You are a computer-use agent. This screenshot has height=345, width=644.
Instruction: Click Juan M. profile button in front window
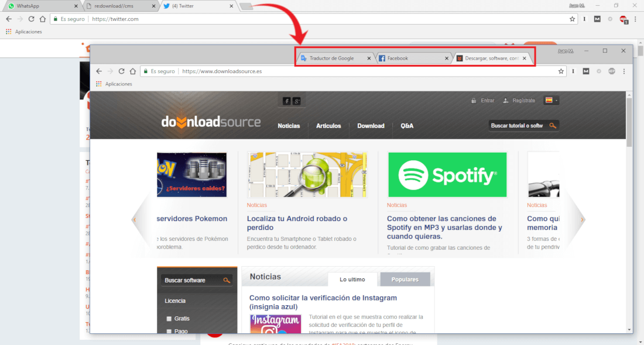pyautogui.click(x=566, y=51)
